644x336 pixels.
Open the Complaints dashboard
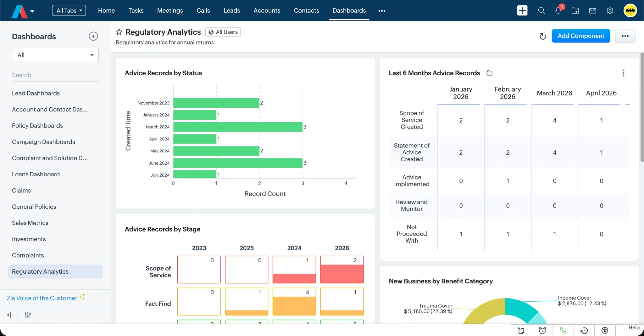tap(28, 255)
